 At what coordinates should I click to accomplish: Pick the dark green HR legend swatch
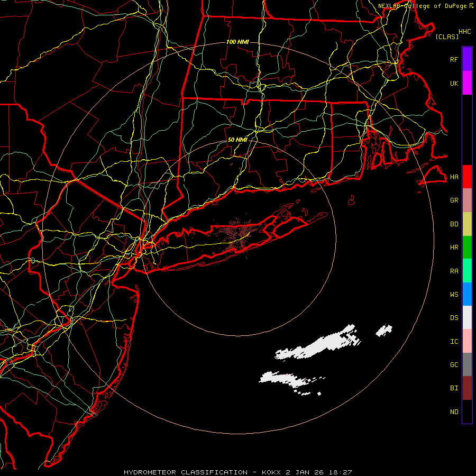click(x=467, y=248)
